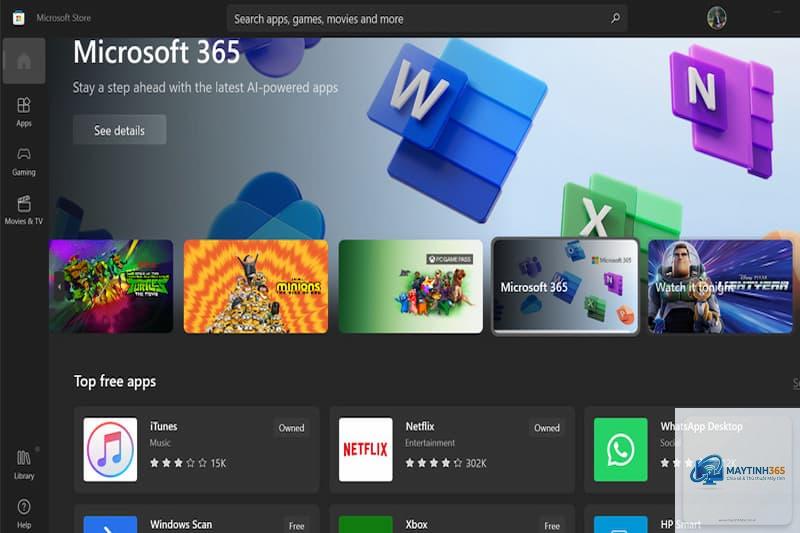Click Free button for Windows Scan

[296, 525]
